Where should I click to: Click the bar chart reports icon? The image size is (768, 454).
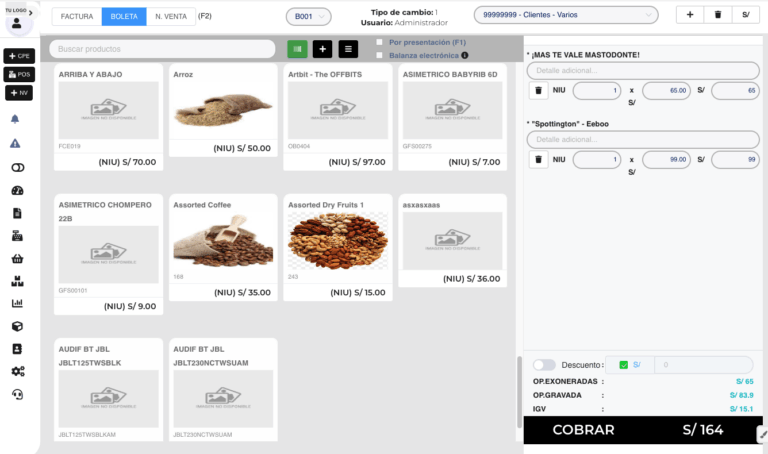[16, 303]
